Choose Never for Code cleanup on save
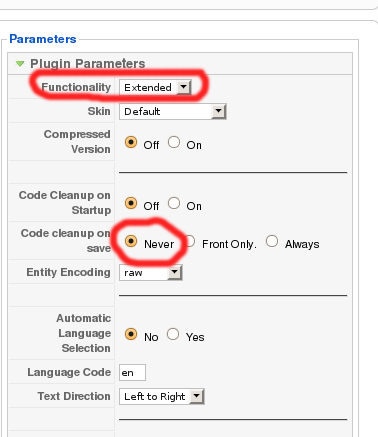This screenshot has width=378, height=437. 131,241
